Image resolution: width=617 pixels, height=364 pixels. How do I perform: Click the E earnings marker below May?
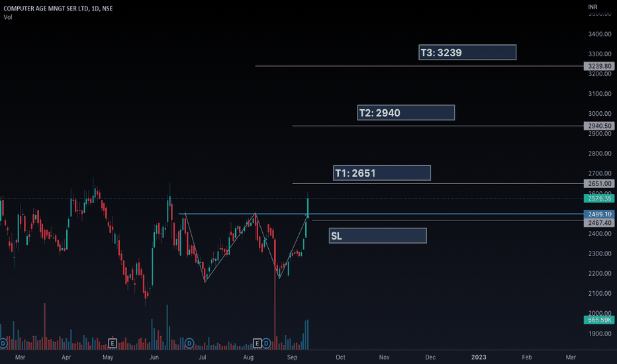[x=112, y=343]
